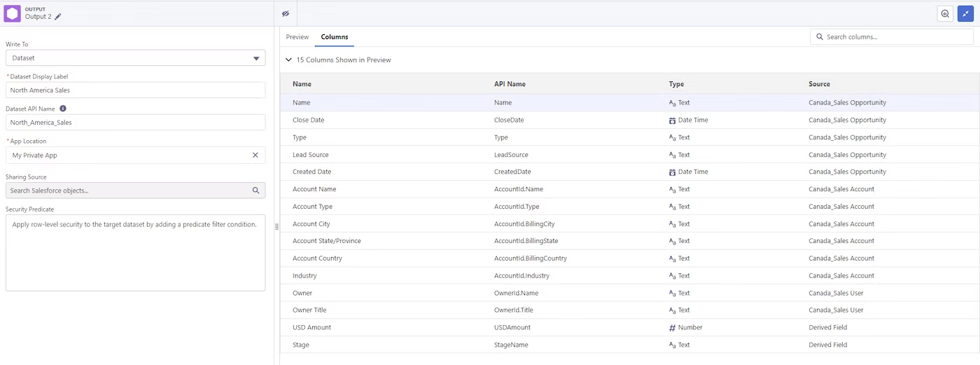Click the Text type icon for OwnerId.Title
This screenshot has height=365, width=980.
(672, 310)
